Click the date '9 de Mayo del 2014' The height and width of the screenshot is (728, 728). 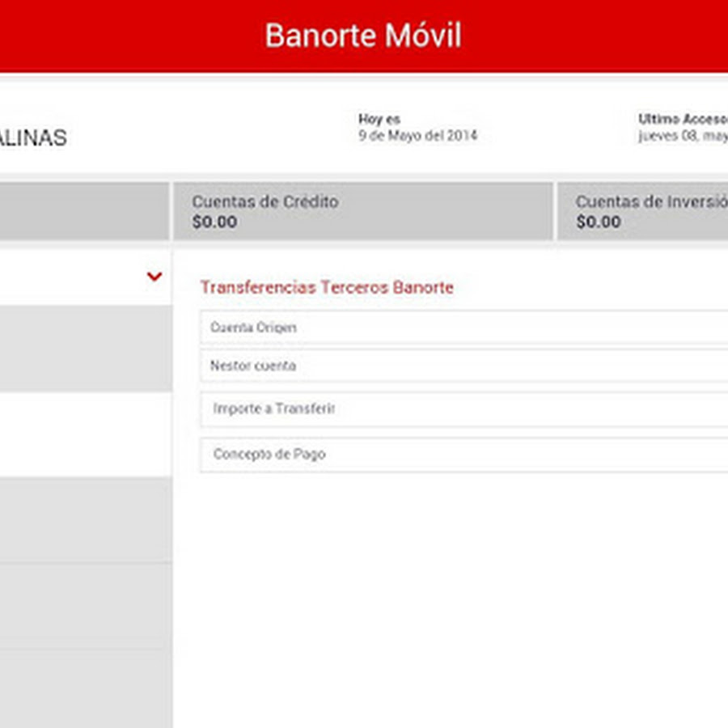click(417, 136)
